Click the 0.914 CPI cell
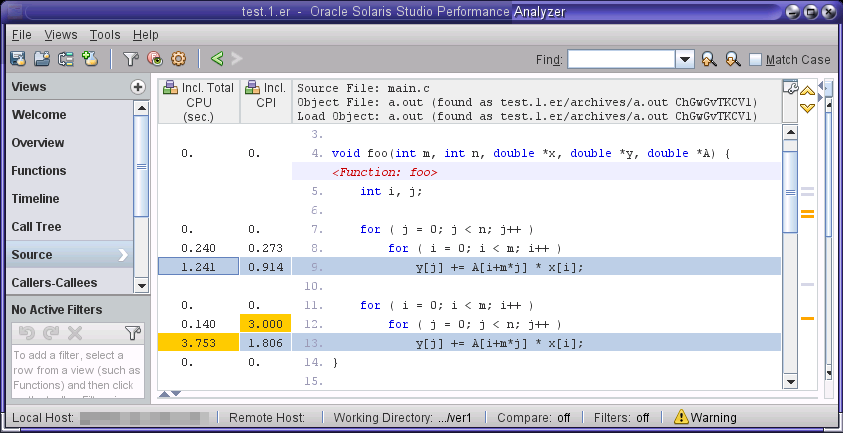 tap(266, 267)
